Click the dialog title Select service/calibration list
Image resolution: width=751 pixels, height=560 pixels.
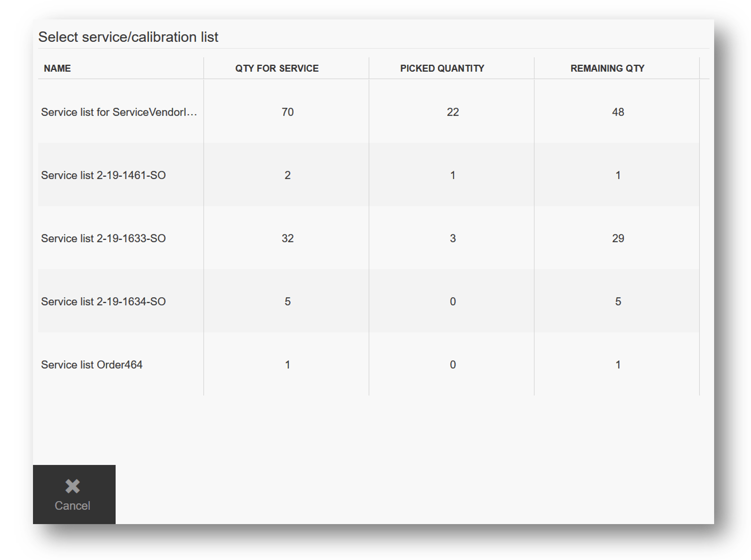(x=128, y=37)
